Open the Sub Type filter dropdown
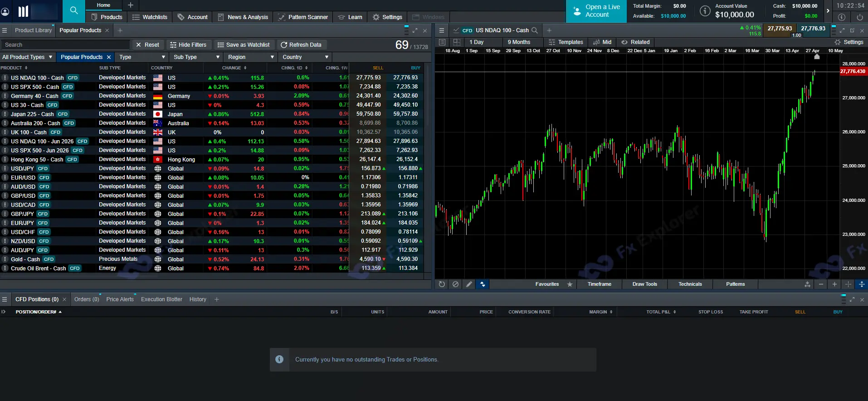868x401 pixels. pos(196,57)
